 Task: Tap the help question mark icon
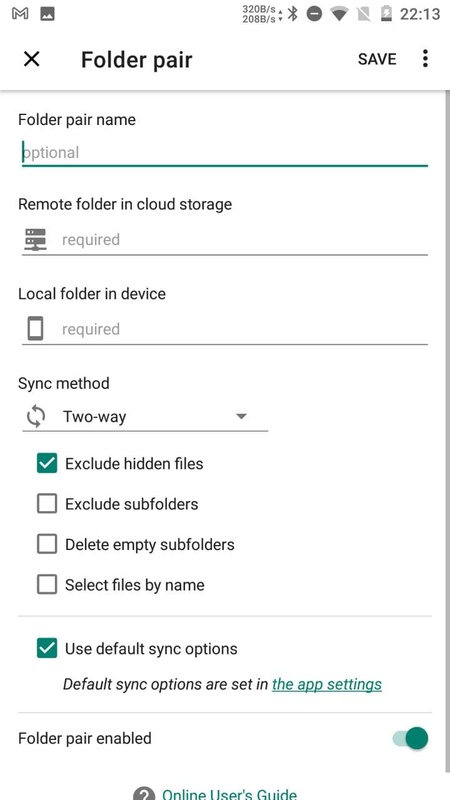coord(144,794)
